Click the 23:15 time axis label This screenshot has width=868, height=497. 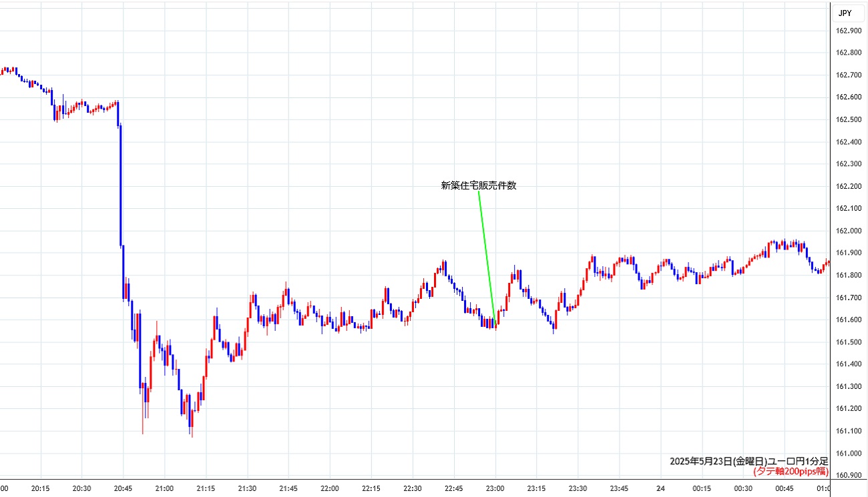click(x=537, y=488)
